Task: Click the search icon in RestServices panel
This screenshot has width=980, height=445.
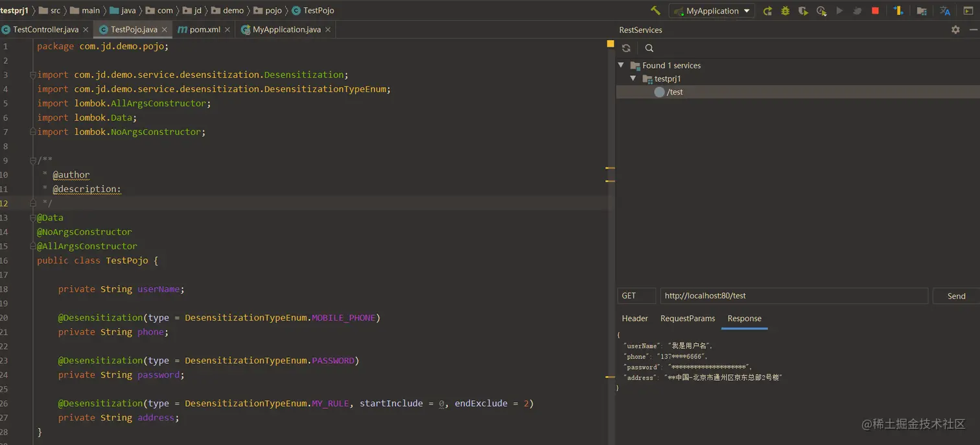Action: pyautogui.click(x=649, y=48)
